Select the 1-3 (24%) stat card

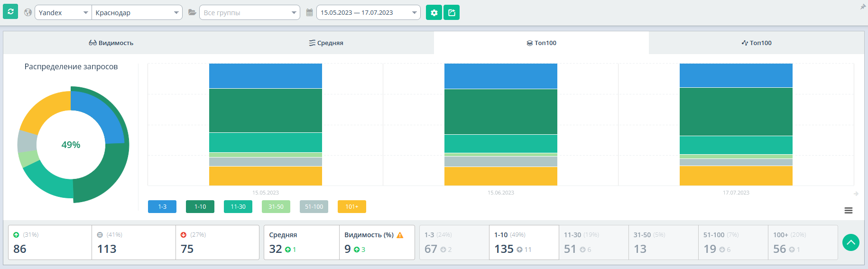[x=454, y=242]
